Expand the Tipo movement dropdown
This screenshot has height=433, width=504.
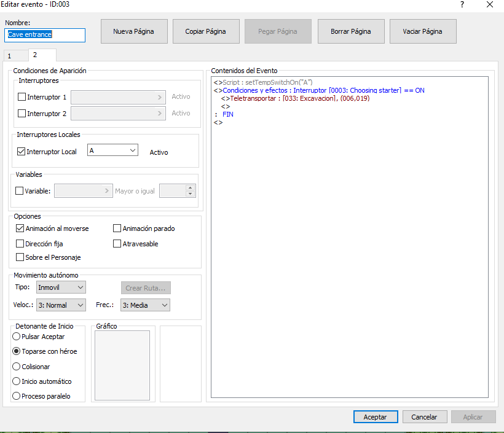[x=61, y=287]
